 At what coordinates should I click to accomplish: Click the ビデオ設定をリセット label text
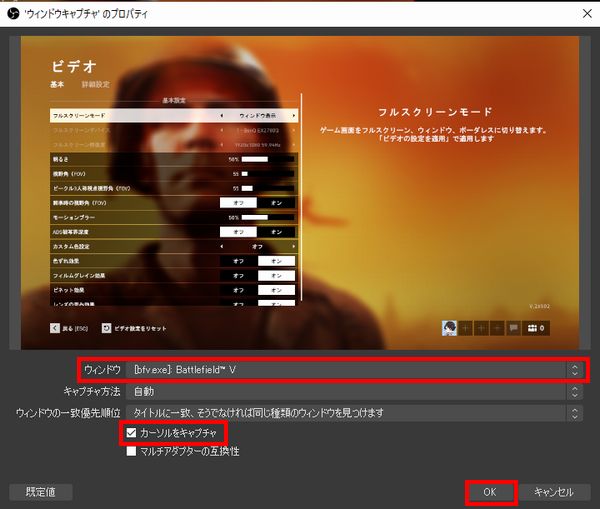[140, 328]
